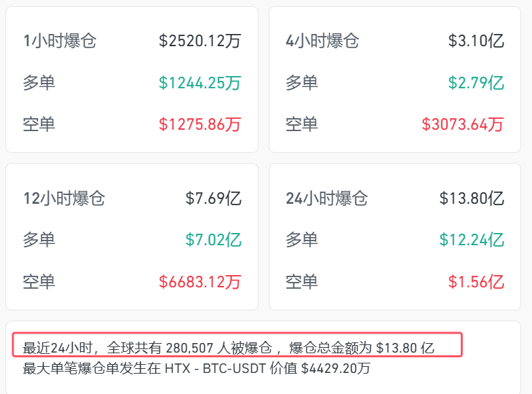The image size is (532, 394).
Task: Click the red $6683.12万 short value
Action: pyautogui.click(x=199, y=281)
